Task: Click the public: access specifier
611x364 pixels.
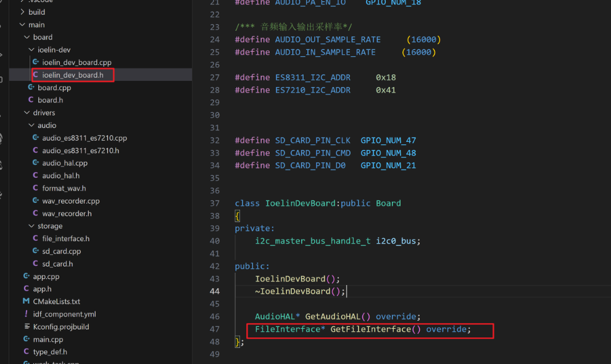Action: point(252,266)
